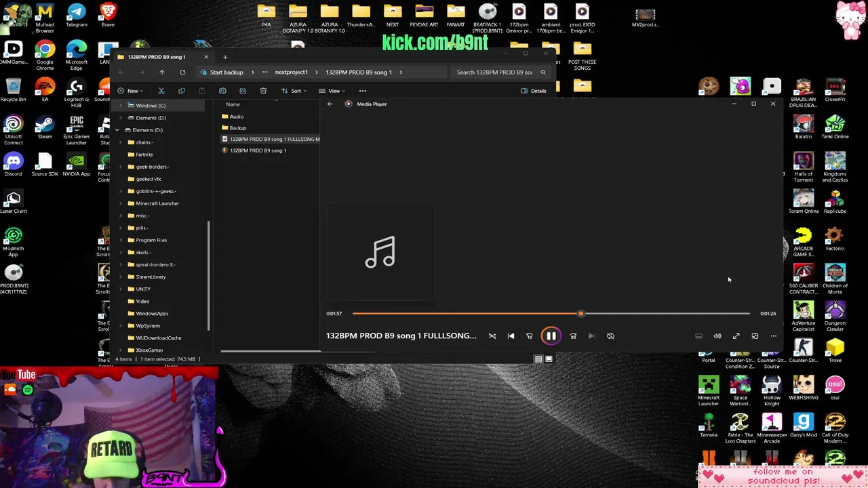Open the Discord desktop shortcut
This screenshot has width=868, height=488.
pos(13,164)
